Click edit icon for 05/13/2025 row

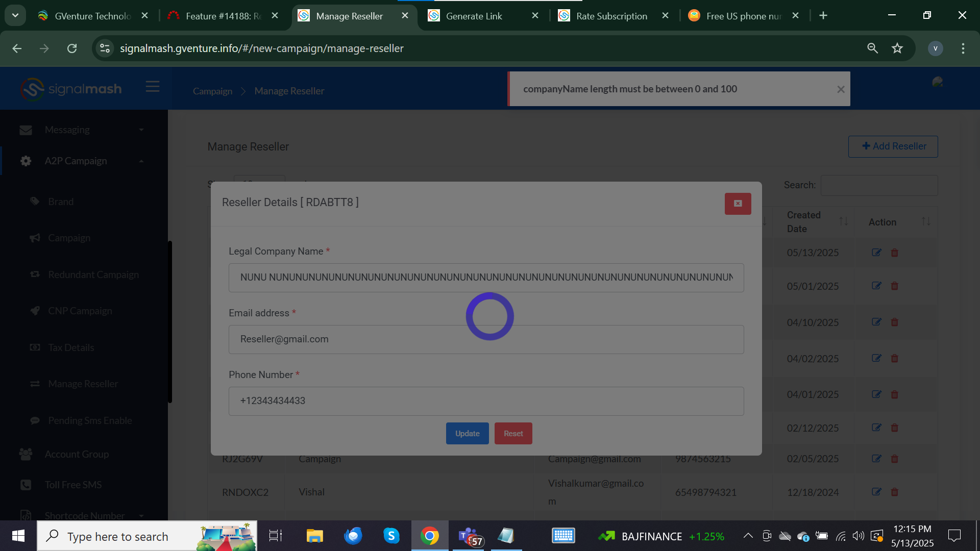point(876,253)
